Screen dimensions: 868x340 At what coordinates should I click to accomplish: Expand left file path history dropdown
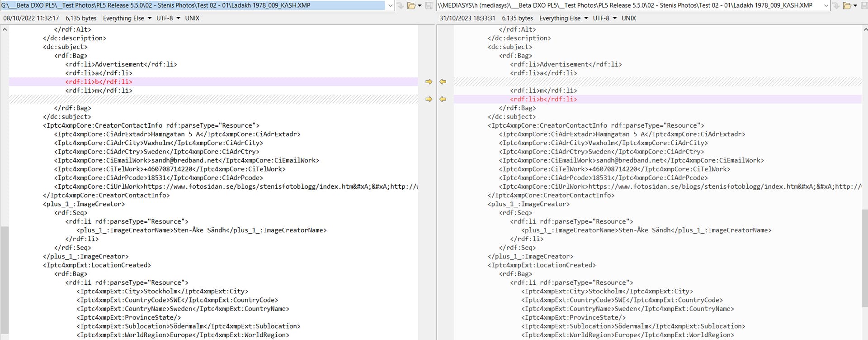point(391,5)
